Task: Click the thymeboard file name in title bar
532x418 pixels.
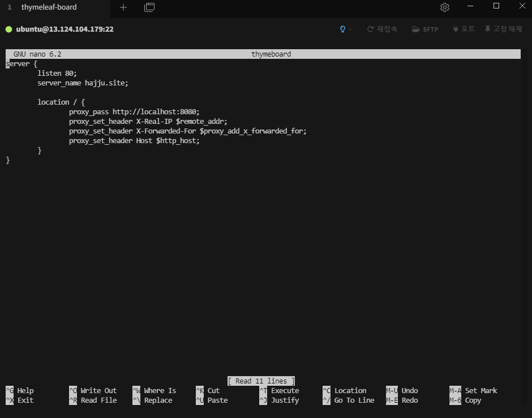Action: [x=271, y=54]
